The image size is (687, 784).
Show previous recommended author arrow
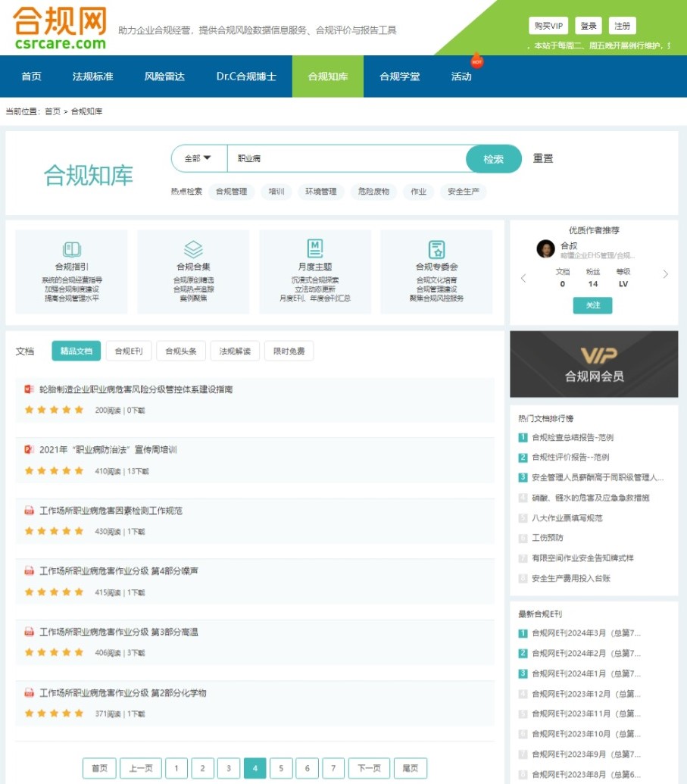click(x=523, y=279)
